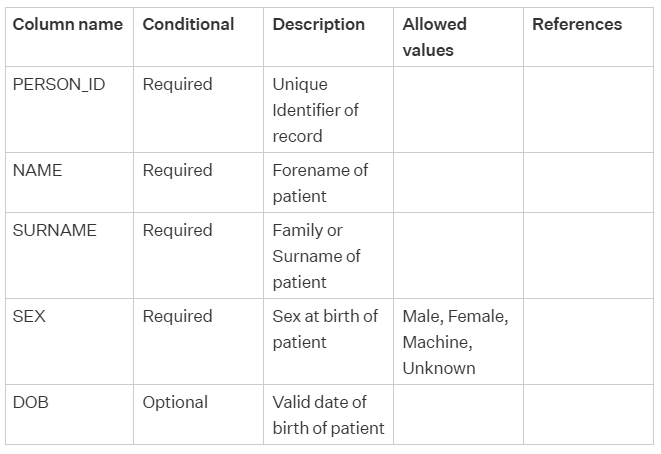Select Valid date of birth description
The width and height of the screenshot is (661, 454).
click(x=328, y=414)
